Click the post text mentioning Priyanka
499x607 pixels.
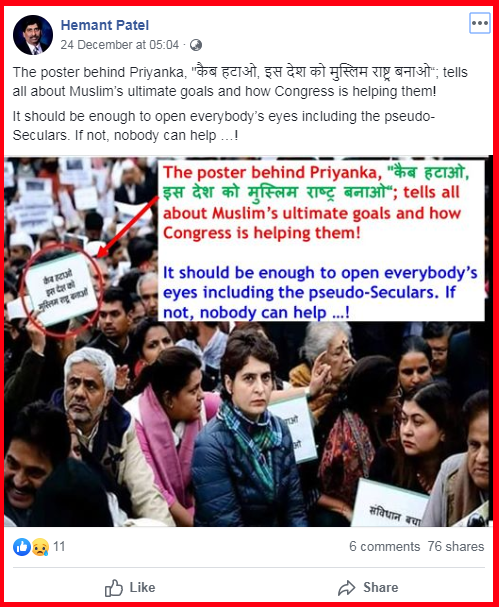[240, 82]
